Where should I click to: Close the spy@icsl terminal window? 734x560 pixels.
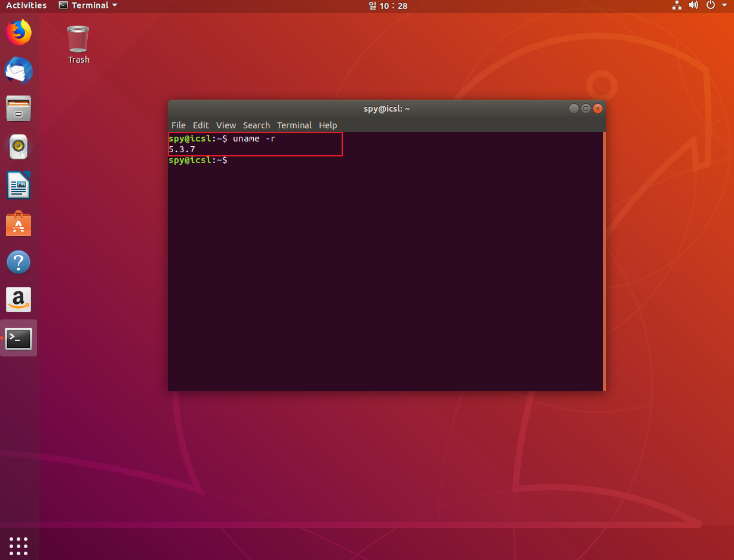[598, 109]
